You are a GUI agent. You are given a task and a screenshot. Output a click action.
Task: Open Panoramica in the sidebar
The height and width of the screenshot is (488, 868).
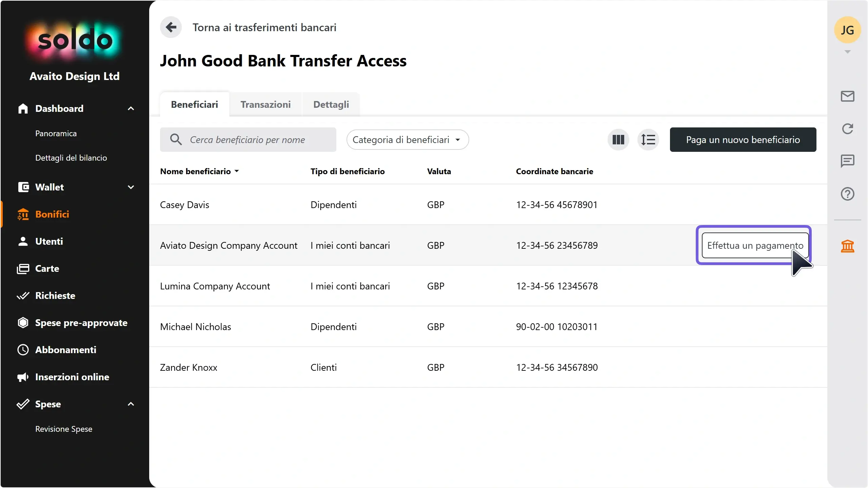(56, 134)
